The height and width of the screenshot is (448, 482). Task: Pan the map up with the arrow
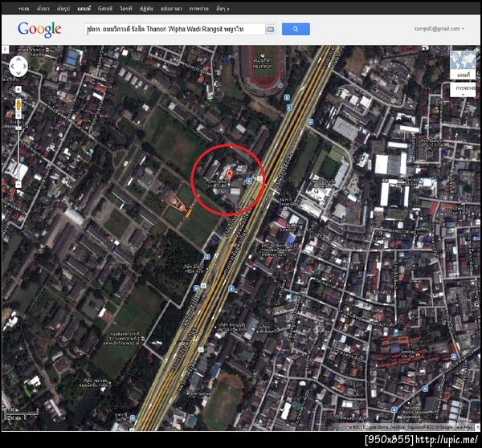[x=18, y=59]
